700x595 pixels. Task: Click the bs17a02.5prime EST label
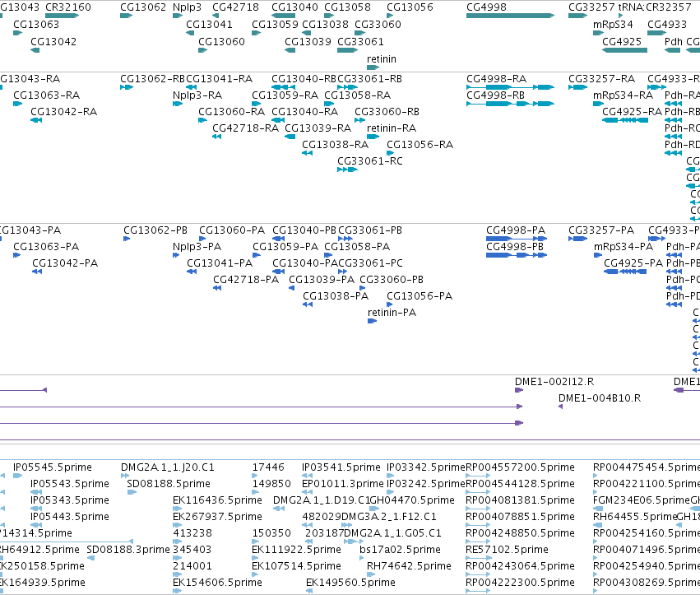400,550
